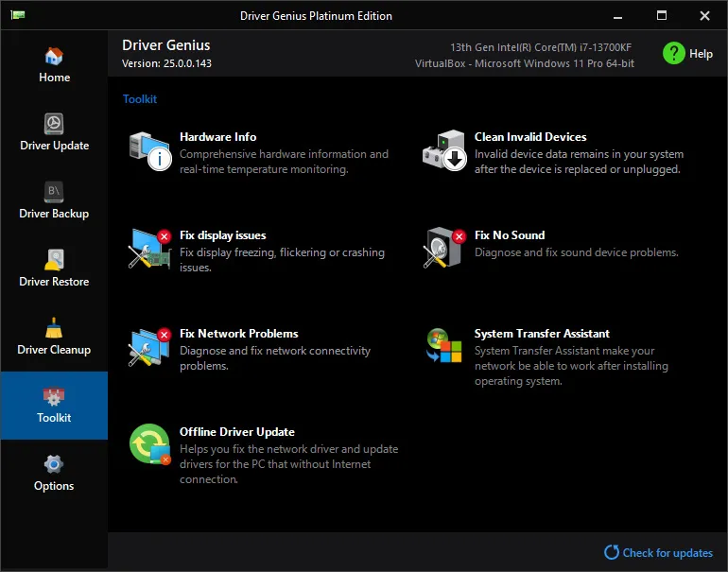The width and height of the screenshot is (728, 572).
Task: Minimize the Driver Genius window
Action: (x=617, y=16)
